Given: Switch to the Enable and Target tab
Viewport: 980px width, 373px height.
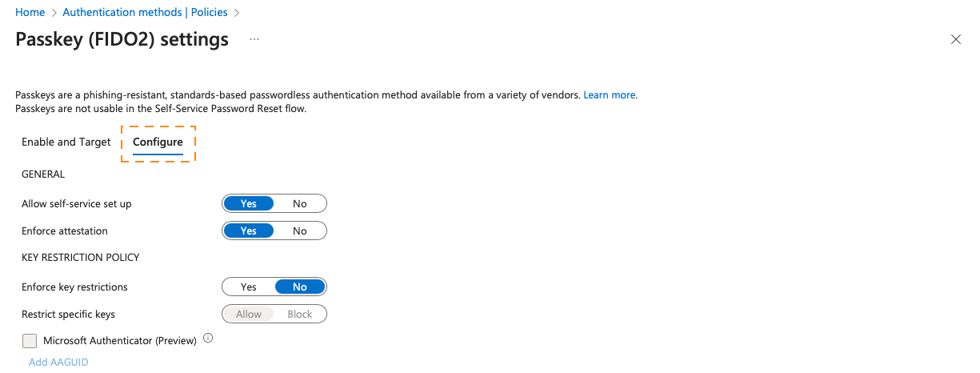Looking at the screenshot, I should (66, 142).
